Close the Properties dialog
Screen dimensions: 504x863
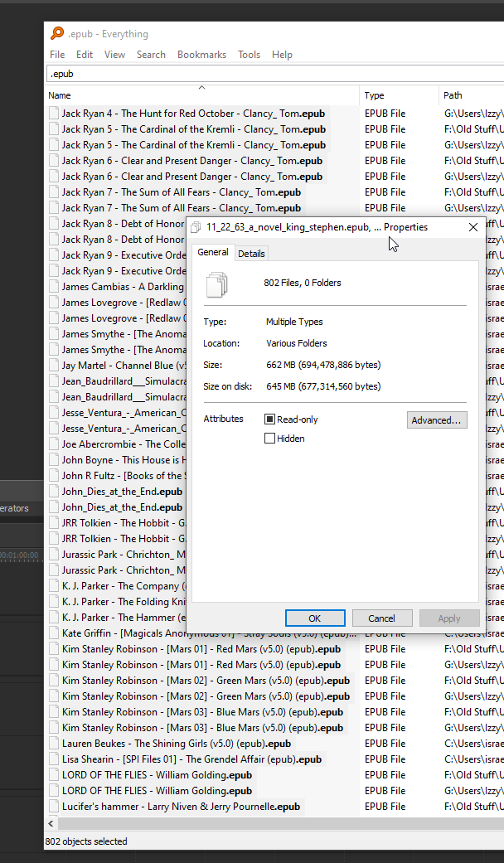(x=472, y=227)
